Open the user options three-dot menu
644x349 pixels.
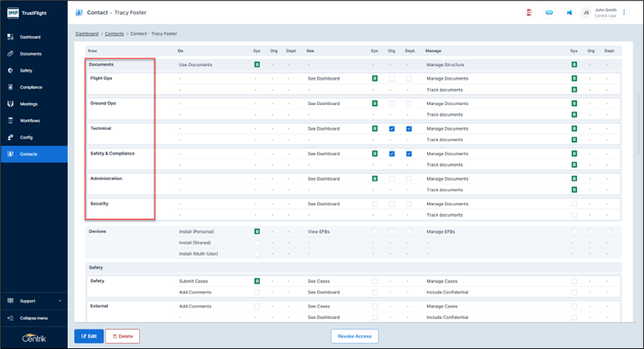click(624, 13)
